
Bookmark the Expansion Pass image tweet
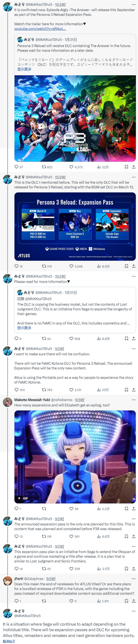coord(126,266)
